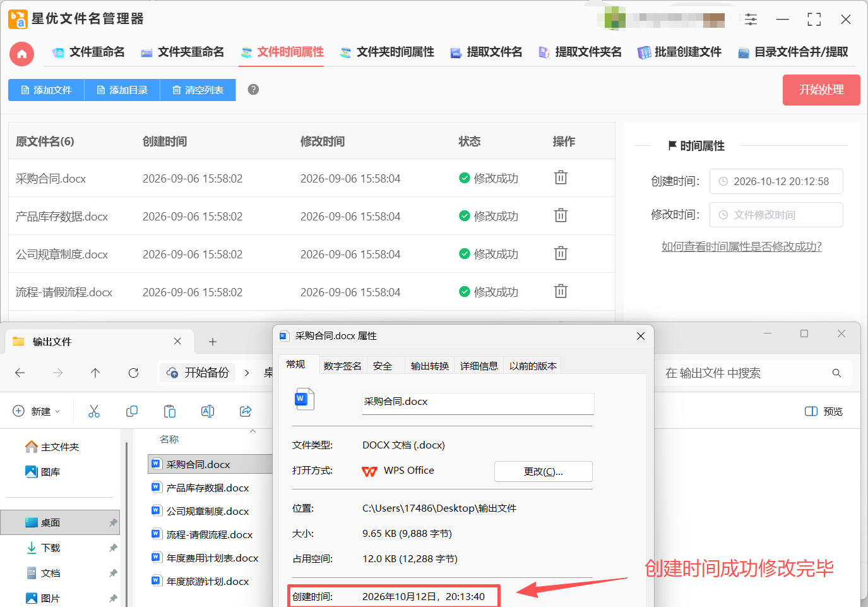
Task: Click the Cut scissors icon in Explorer
Action: pos(94,411)
